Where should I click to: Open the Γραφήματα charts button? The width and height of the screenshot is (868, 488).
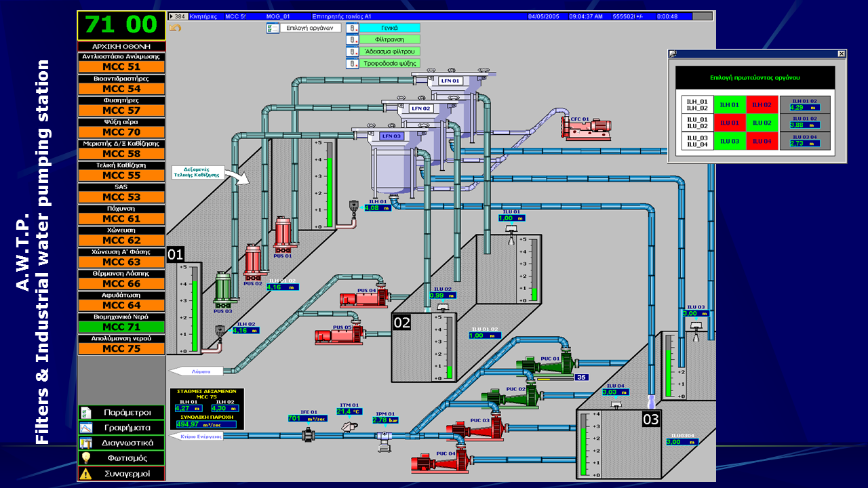(x=121, y=428)
